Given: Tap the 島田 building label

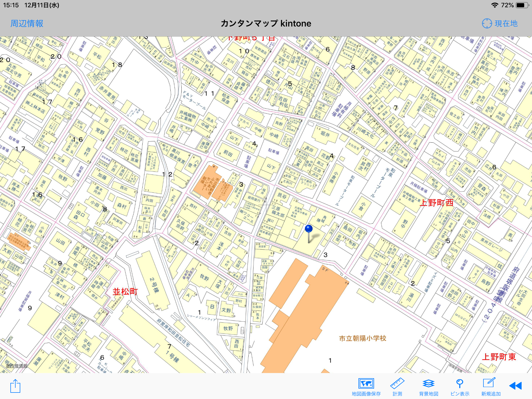Looking at the screenshot, I should (x=348, y=229).
